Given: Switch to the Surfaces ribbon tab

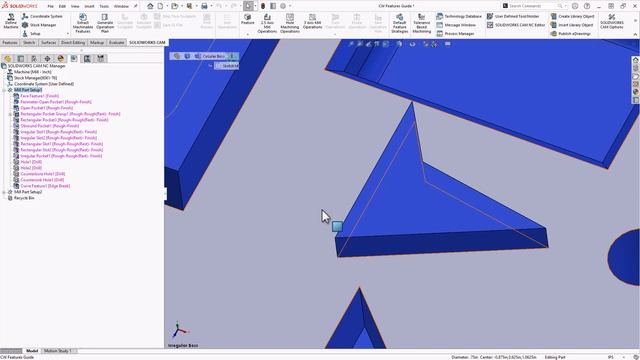Looking at the screenshot, I should 49,42.
